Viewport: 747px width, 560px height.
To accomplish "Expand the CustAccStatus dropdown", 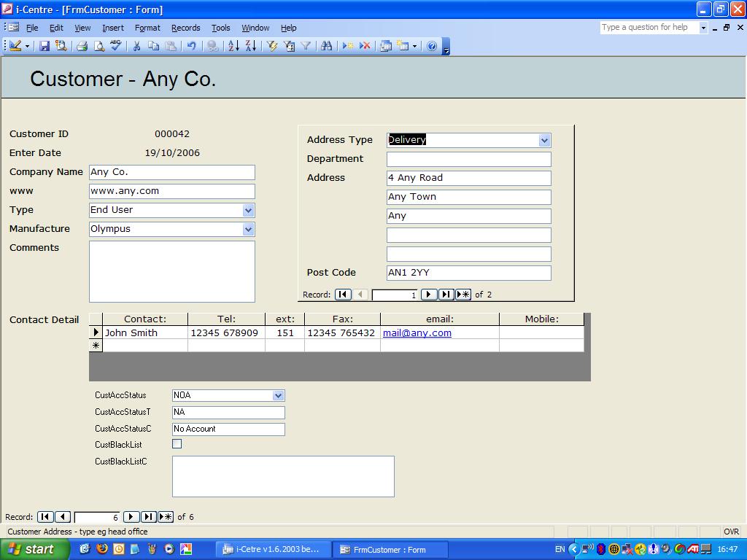I will tap(279, 395).
